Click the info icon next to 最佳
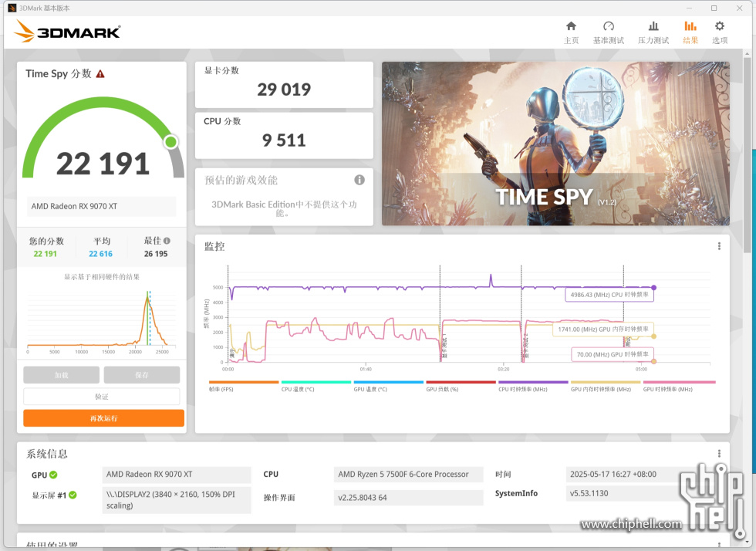The image size is (756, 551). (x=167, y=241)
